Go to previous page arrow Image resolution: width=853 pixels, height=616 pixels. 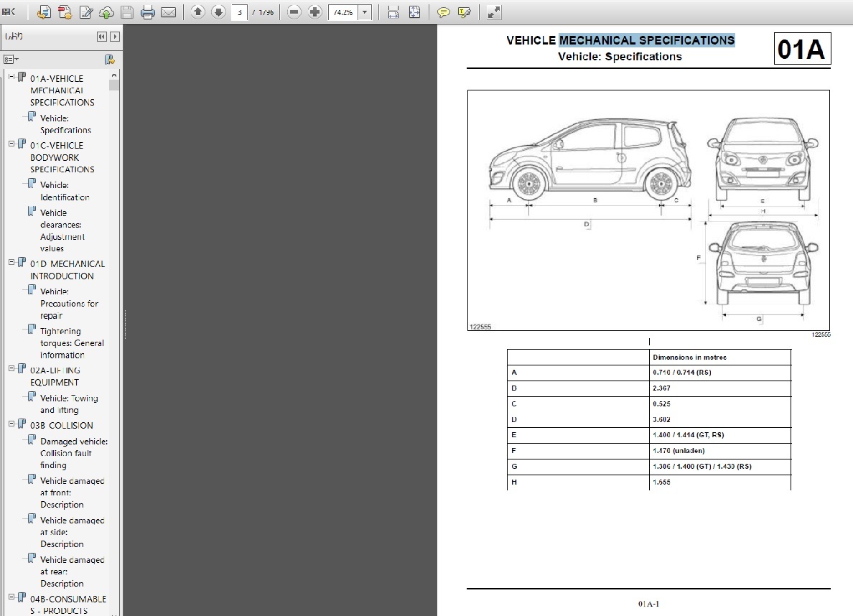[x=198, y=11]
